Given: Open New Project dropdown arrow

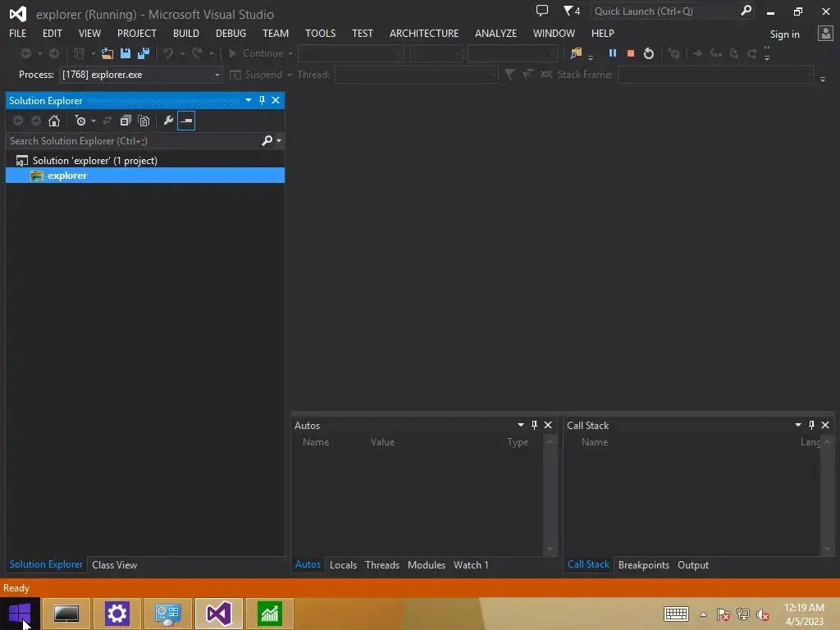Looking at the screenshot, I should coord(94,53).
